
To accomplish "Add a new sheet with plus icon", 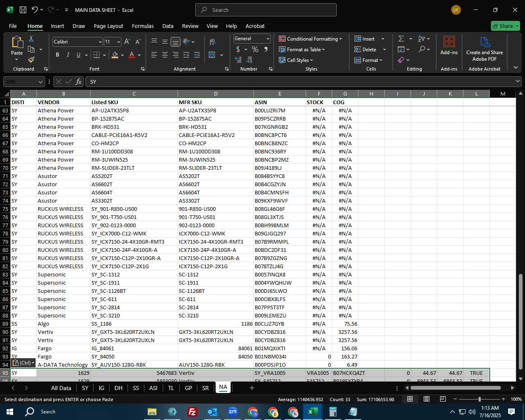I will [252, 388].
